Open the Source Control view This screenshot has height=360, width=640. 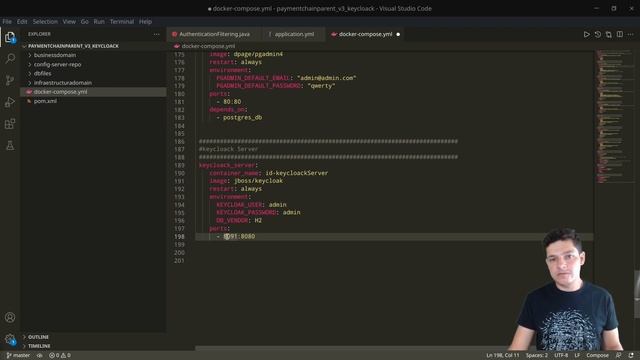(10, 80)
